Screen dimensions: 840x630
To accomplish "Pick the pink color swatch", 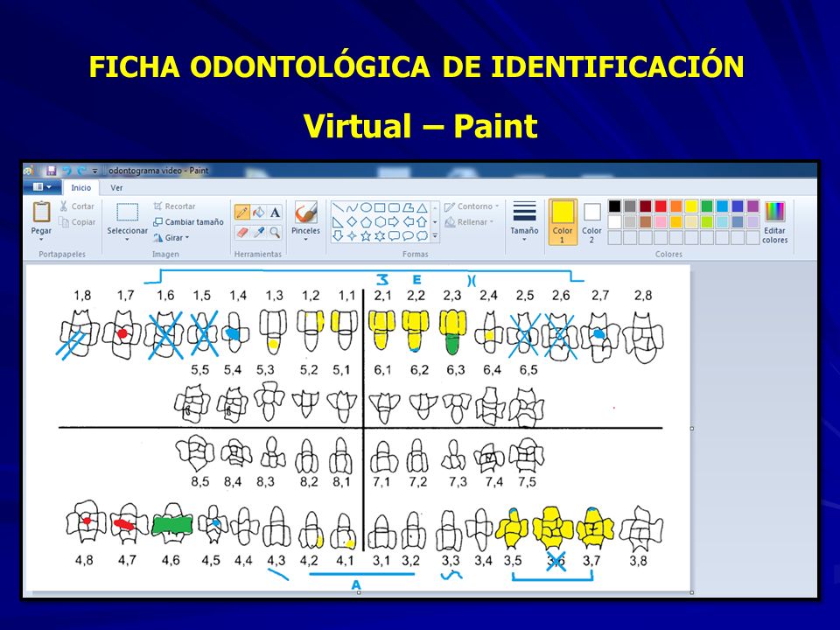I will [661, 221].
